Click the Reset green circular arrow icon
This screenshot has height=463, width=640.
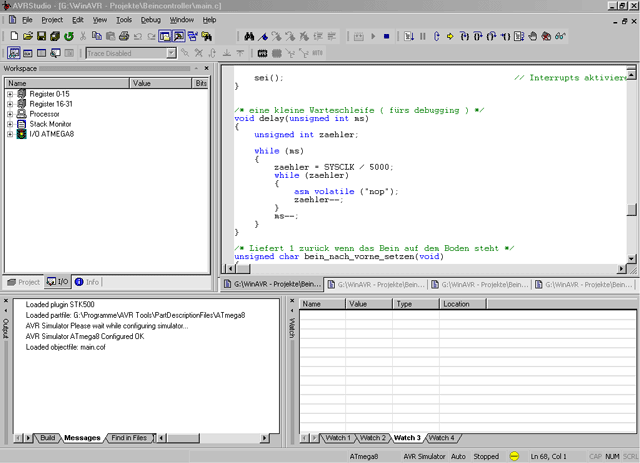tap(69, 37)
